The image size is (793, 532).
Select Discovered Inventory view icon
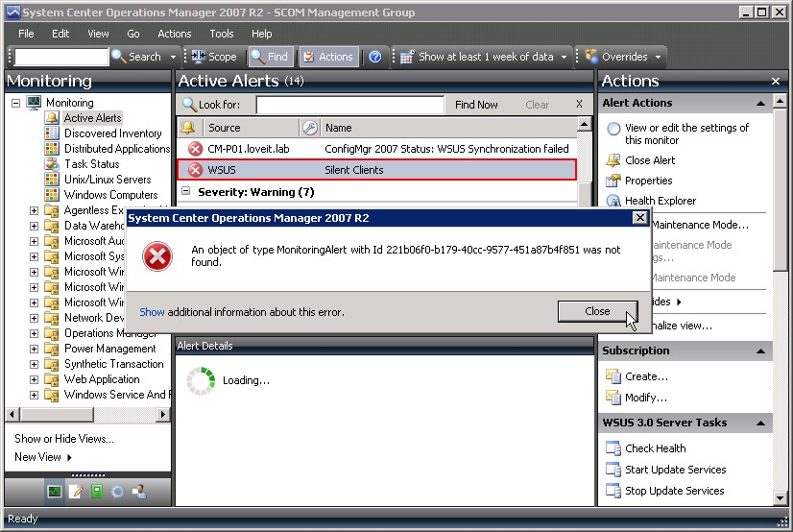pyautogui.click(x=52, y=133)
